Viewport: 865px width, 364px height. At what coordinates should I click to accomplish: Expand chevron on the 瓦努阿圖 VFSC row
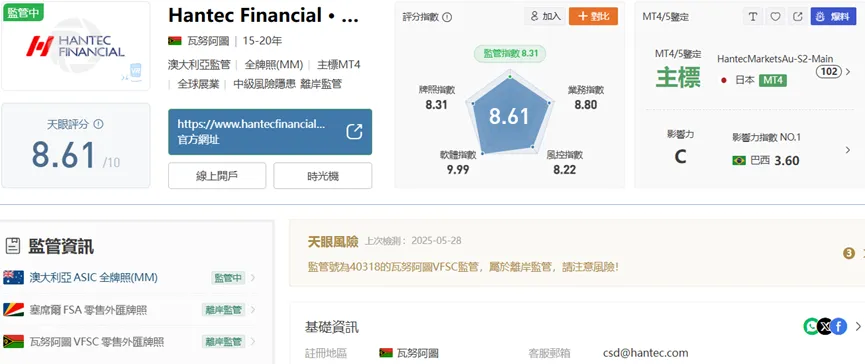point(253,341)
